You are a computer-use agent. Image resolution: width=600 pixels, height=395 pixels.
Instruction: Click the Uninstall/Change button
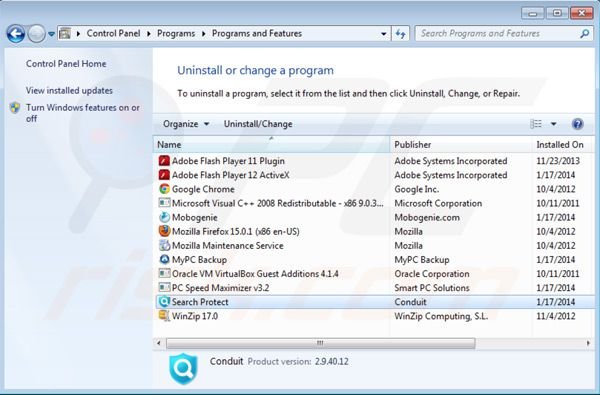pos(258,124)
